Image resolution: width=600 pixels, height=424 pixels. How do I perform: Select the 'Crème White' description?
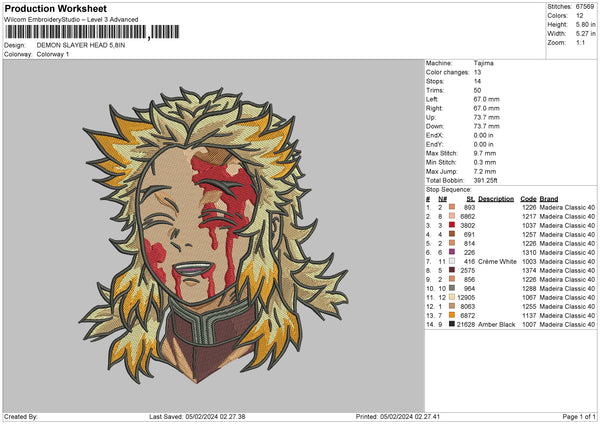(497, 262)
